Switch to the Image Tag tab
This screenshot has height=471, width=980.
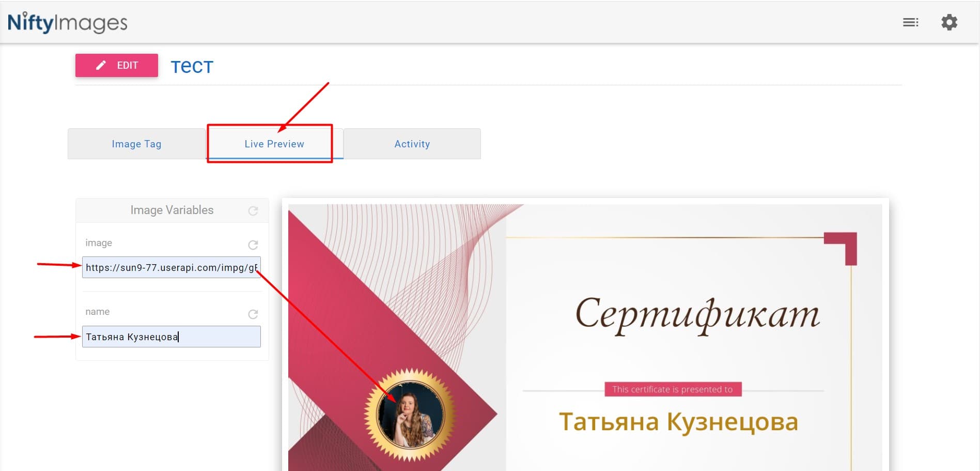(x=136, y=144)
